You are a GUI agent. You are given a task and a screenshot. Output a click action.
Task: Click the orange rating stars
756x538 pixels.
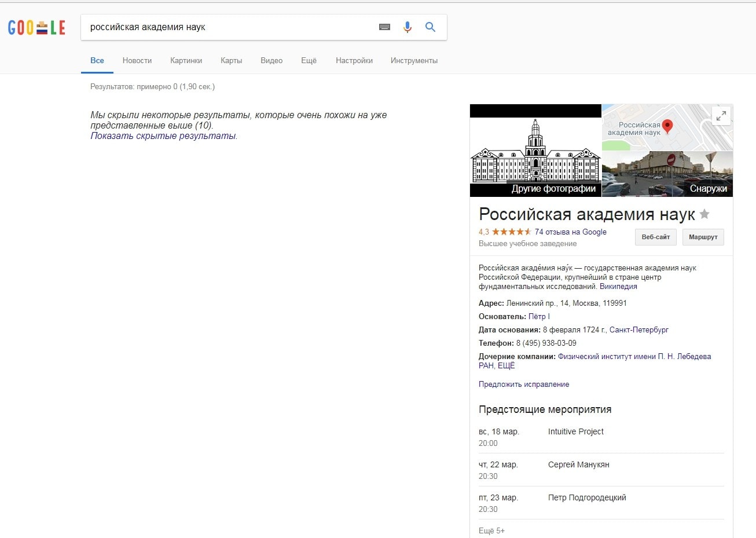pos(511,232)
